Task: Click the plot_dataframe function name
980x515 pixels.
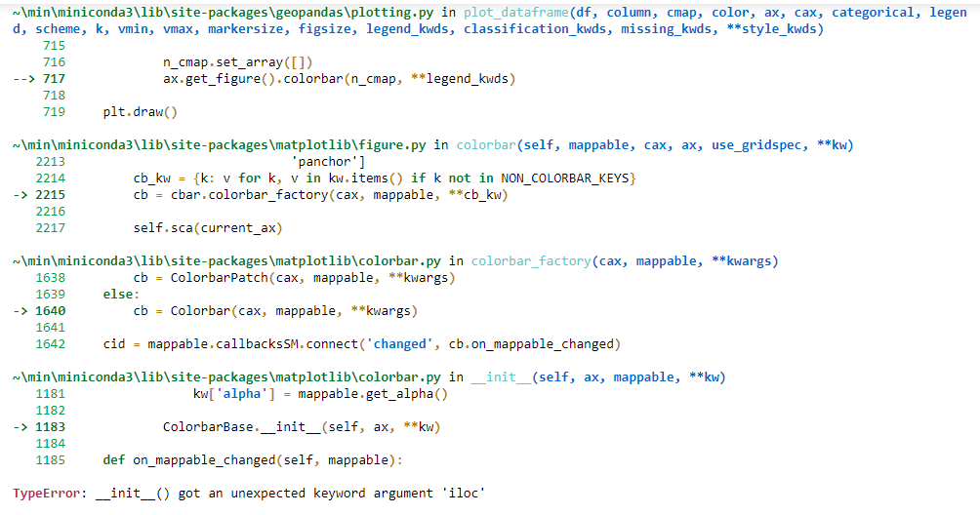Action: (x=516, y=13)
